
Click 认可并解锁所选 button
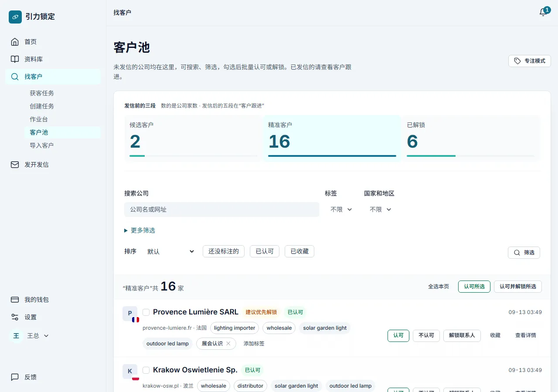pyautogui.click(x=518, y=287)
